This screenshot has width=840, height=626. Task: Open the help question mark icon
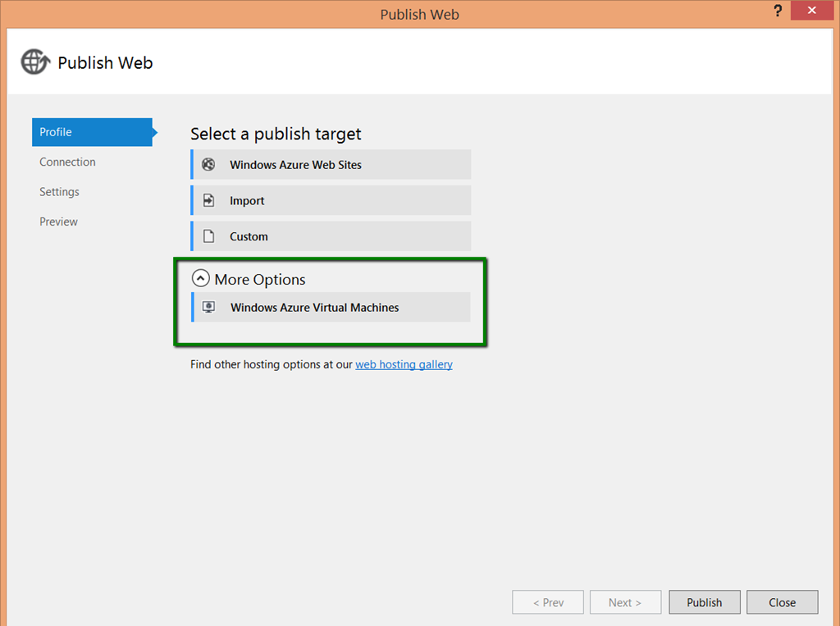(778, 10)
